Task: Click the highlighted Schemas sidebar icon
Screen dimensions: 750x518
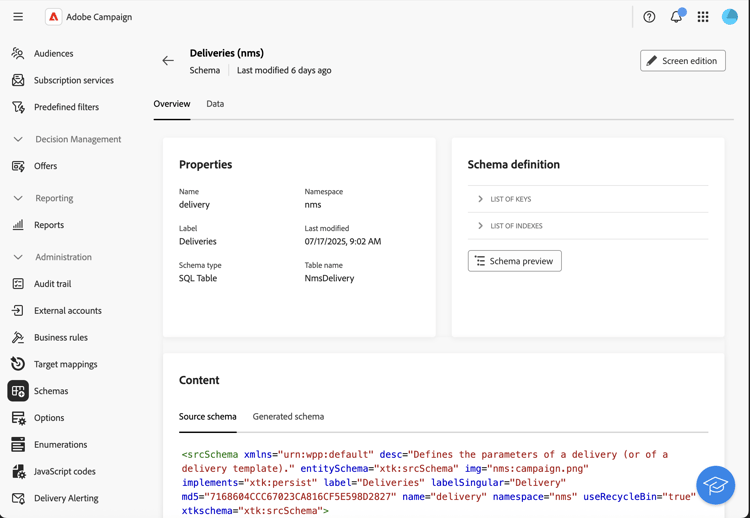Action: (x=18, y=391)
